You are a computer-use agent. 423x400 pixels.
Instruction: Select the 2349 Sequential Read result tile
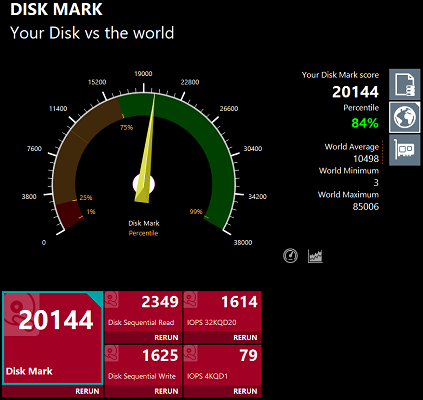coord(143,311)
